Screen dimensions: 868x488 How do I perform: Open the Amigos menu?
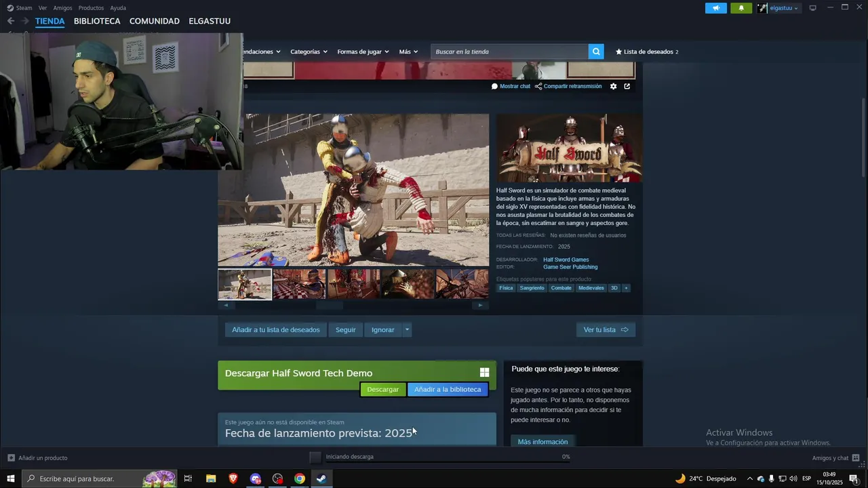tap(62, 8)
